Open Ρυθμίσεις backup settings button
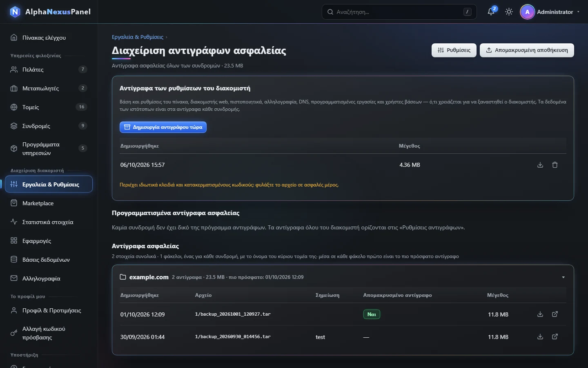 tap(454, 50)
